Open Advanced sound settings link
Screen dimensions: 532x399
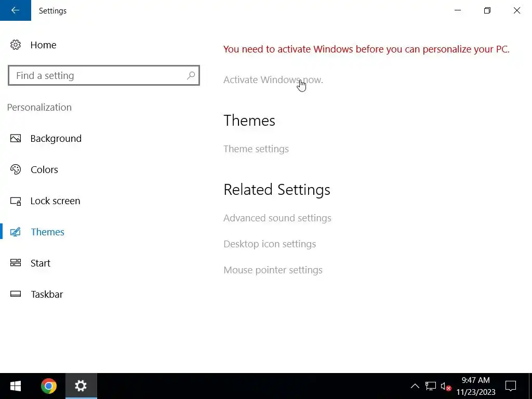[277, 218]
